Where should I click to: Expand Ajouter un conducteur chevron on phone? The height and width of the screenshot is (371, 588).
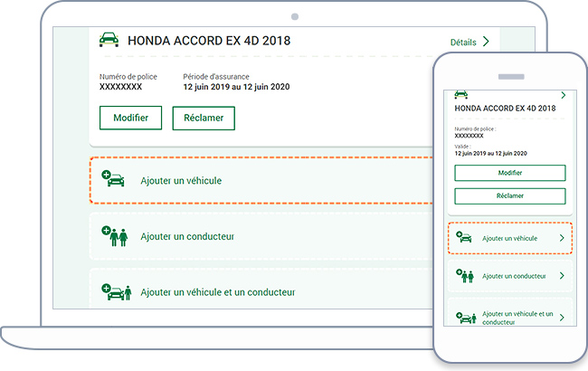click(x=562, y=276)
